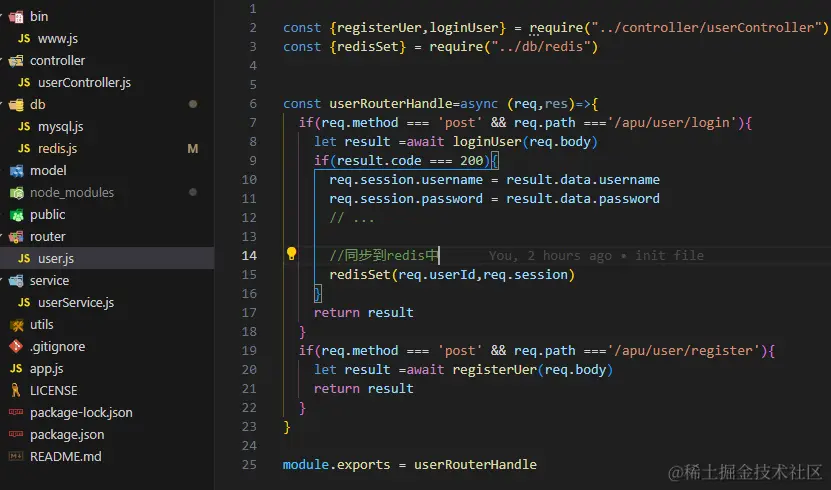Click the JS icon of user.js
This screenshot has height=490, width=831.
click(24, 259)
